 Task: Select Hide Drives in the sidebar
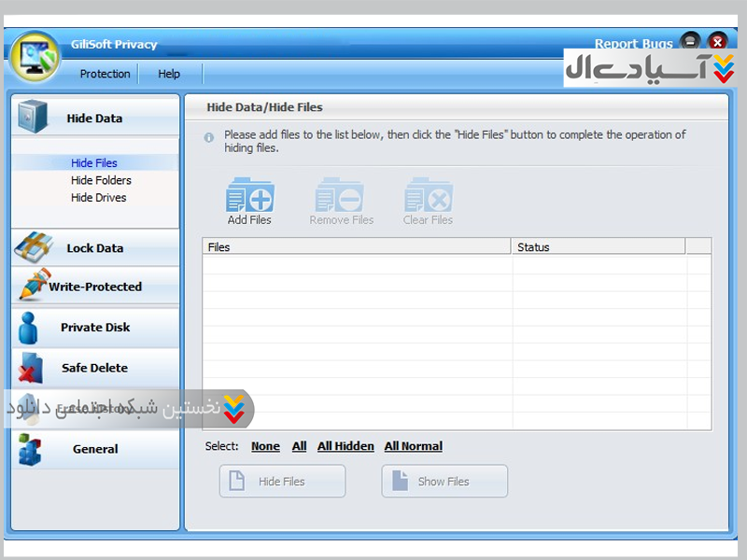(x=98, y=198)
